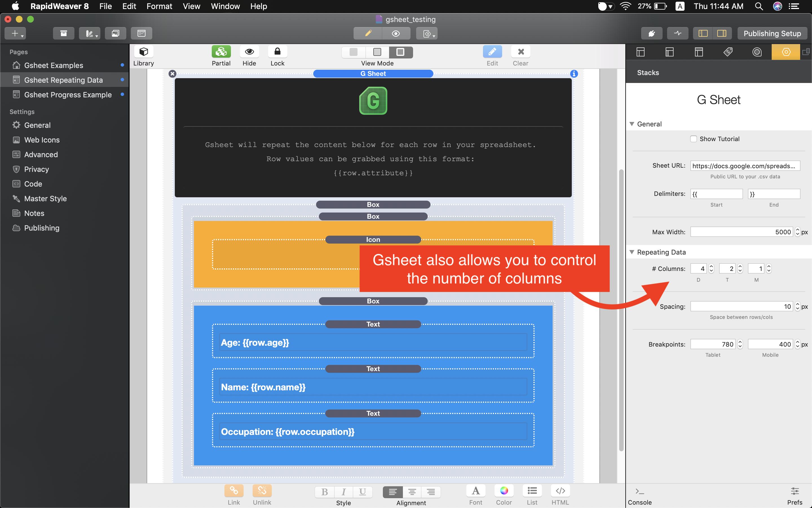Open the Stacks Library
Image resolution: width=812 pixels, height=508 pixels.
point(144,52)
